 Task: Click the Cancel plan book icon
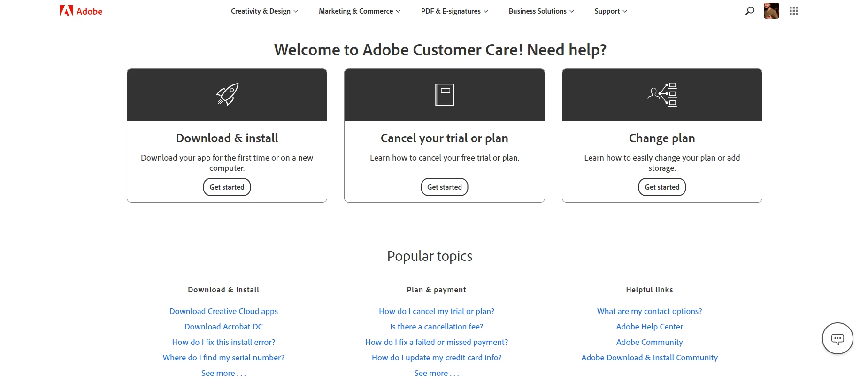[x=445, y=94]
